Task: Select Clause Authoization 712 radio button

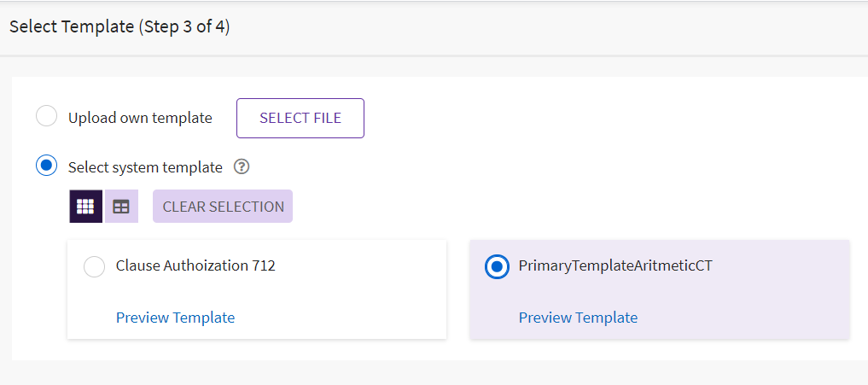Action: 94,266
